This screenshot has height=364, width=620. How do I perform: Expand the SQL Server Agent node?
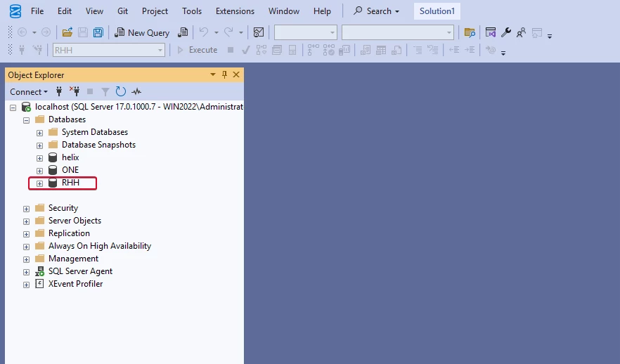(27, 272)
